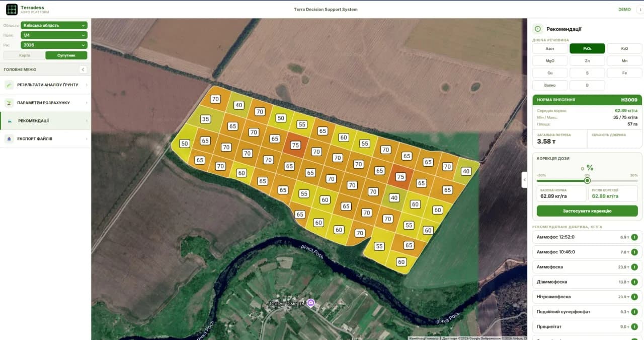The height and width of the screenshot is (340, 644).
Task: Switch map view to Карта
Action: pyautogui.click(x=24, y=55)
